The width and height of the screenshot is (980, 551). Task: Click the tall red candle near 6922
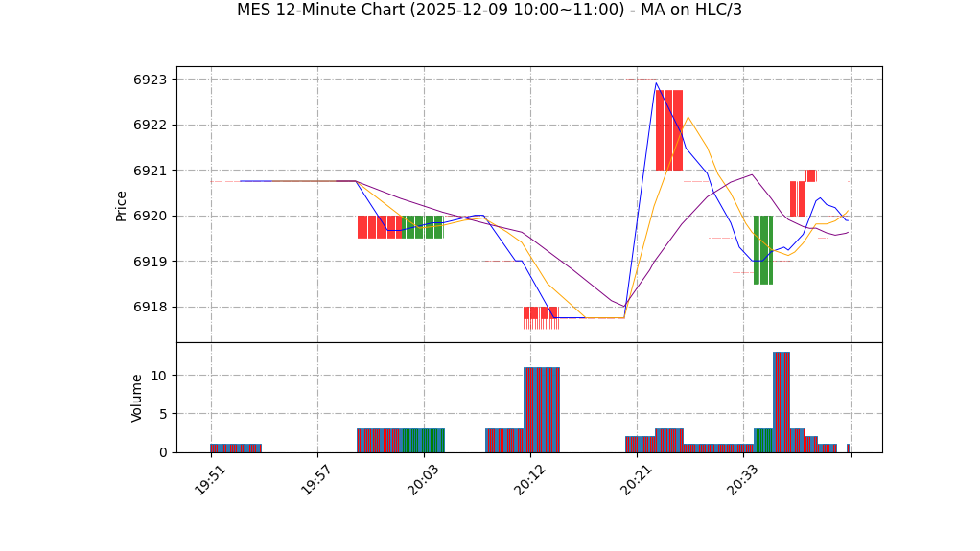coord(668,130)
